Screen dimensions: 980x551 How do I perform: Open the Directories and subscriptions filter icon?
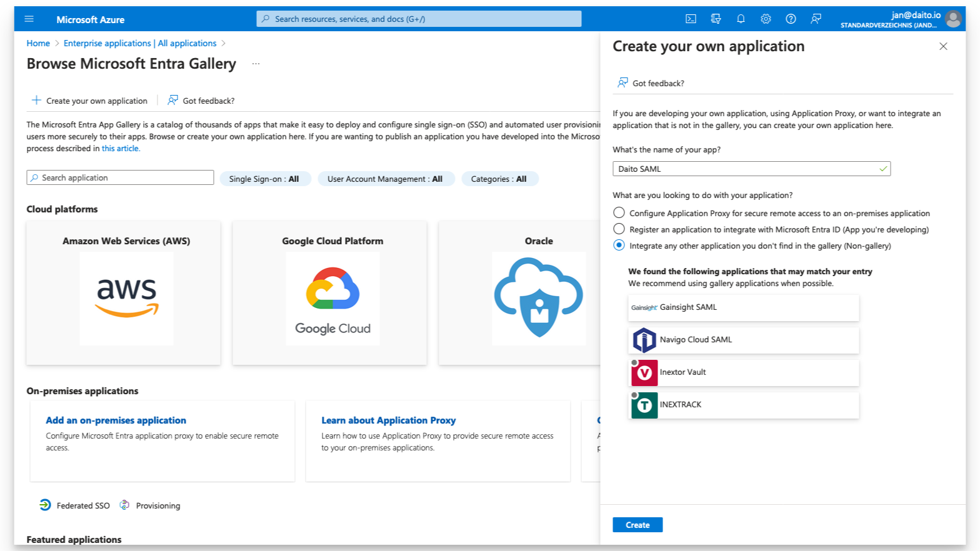coord(716,19)
